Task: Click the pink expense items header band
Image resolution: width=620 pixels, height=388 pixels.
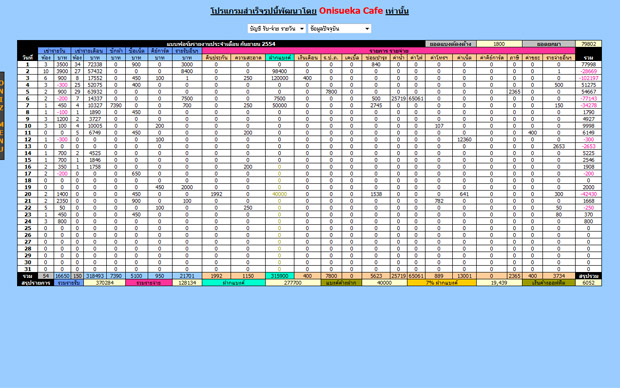Action: click(x=388, y=51)
